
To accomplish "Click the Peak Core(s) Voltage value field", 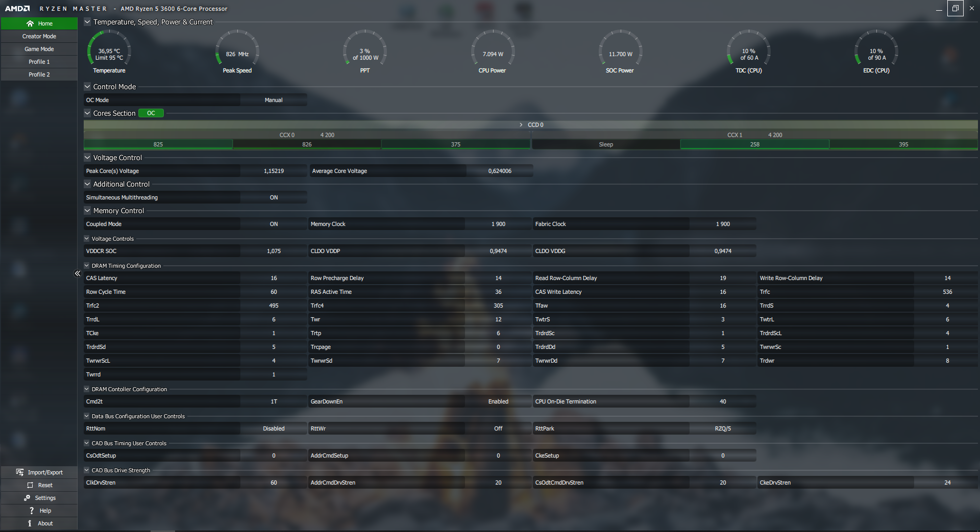I will coord(274,171).
